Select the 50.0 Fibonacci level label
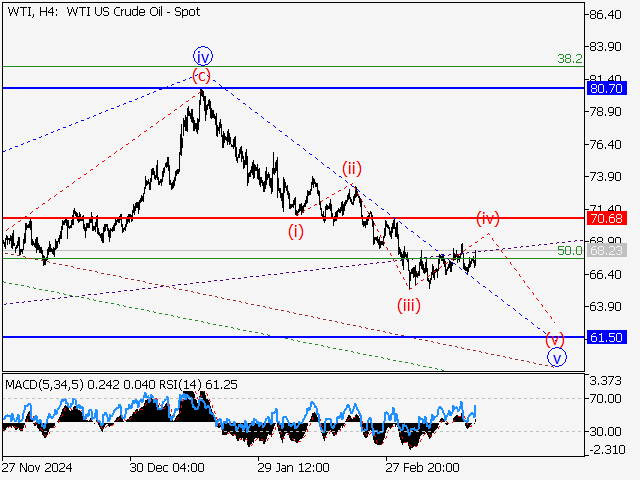 (x=570, y=251)
